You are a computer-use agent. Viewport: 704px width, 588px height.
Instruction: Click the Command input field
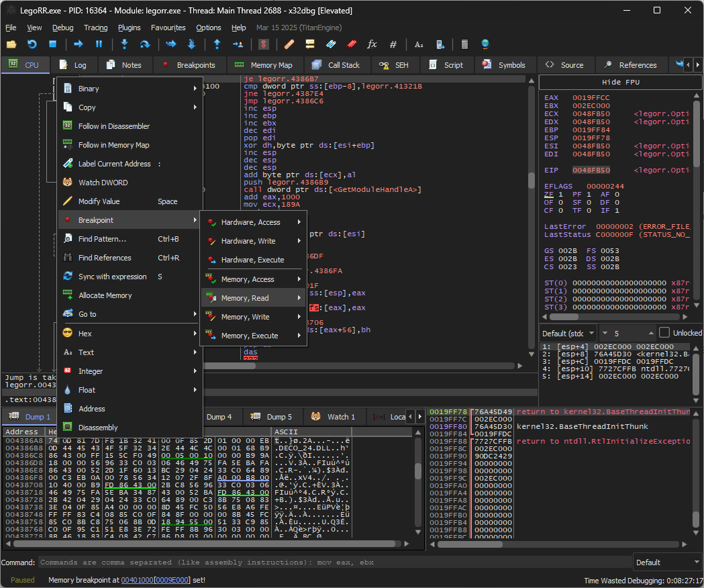[x=336, y=562]
